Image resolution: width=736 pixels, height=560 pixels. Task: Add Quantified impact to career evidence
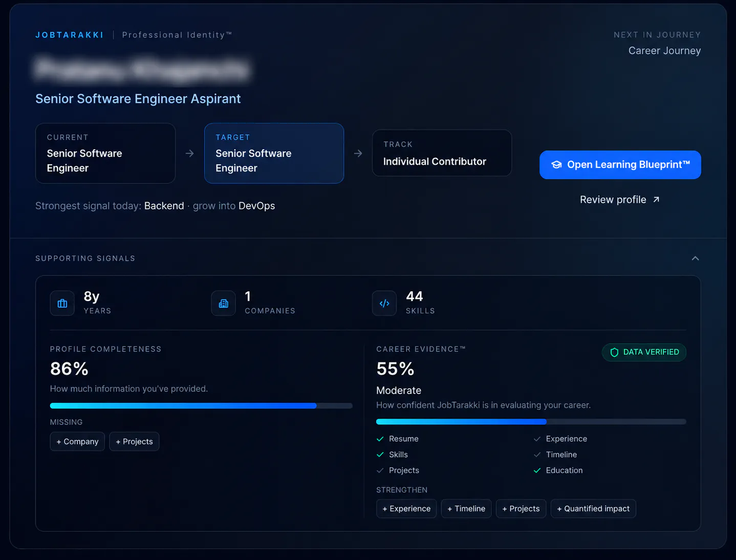click(593, 509)
